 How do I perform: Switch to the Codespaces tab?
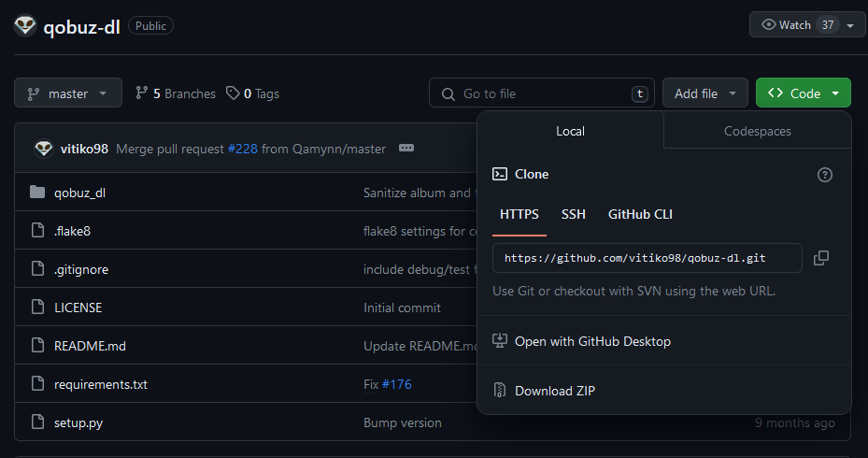757,131
